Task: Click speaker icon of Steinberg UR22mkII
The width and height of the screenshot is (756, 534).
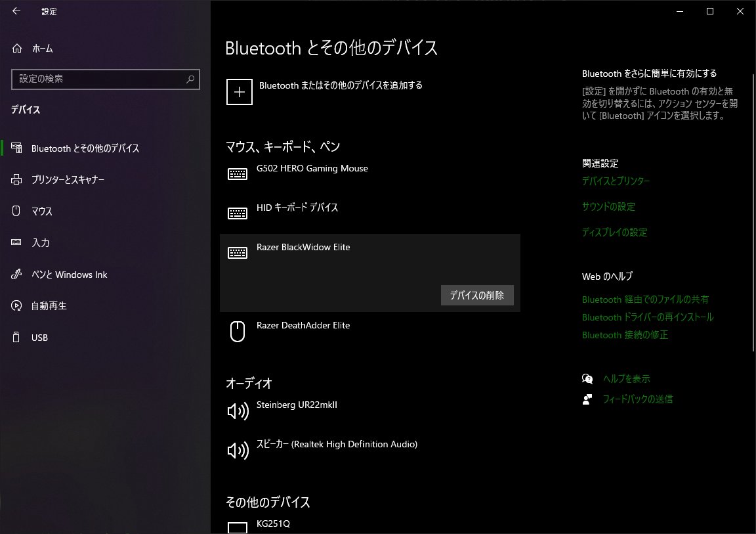Action: click(x=238, y=411)
